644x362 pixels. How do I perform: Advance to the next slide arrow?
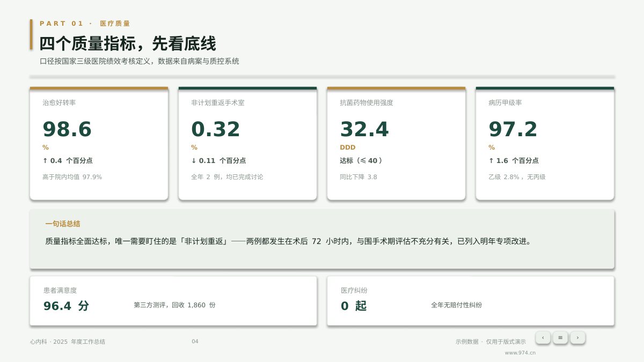pyautogui.click(x=577, y=337)
